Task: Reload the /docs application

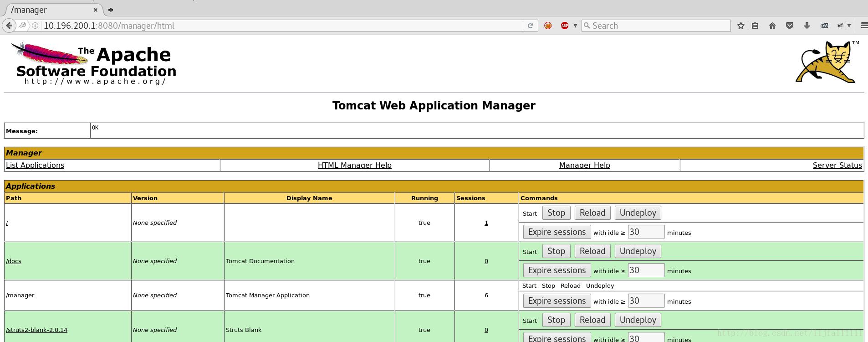Action: point(592,251)
